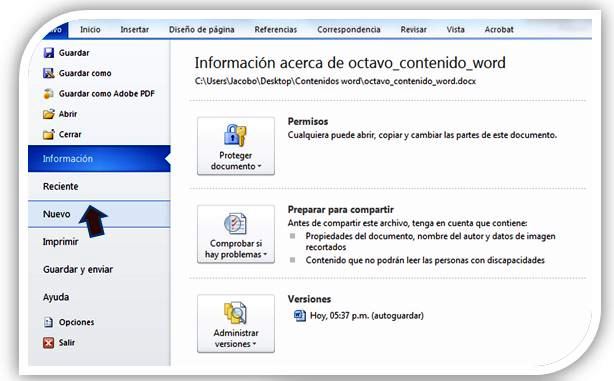Click the Guardar como text label

[x=85, y=73]
